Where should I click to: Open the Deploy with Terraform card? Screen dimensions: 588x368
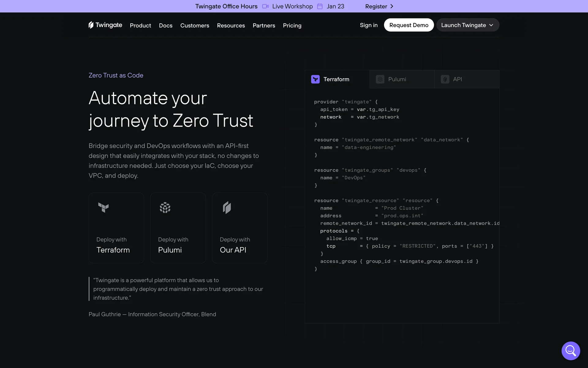pyautogui.click(x=116, y=228)
